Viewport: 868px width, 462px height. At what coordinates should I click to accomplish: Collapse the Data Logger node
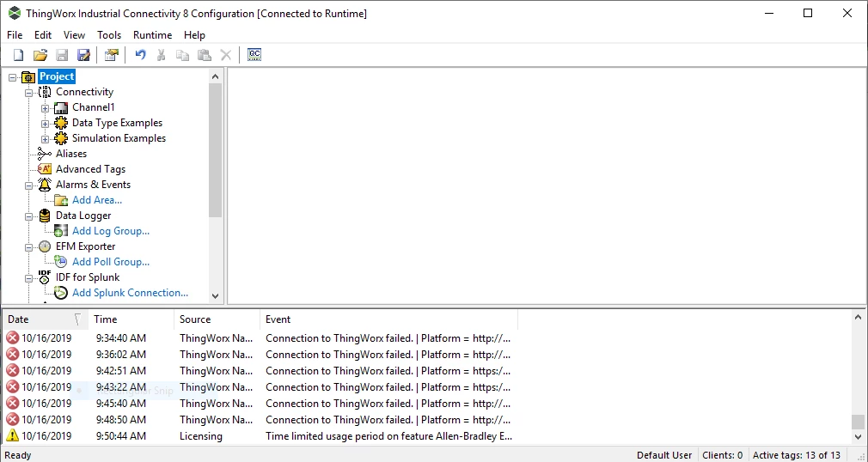pyautogui.click(x=28, y=216)
